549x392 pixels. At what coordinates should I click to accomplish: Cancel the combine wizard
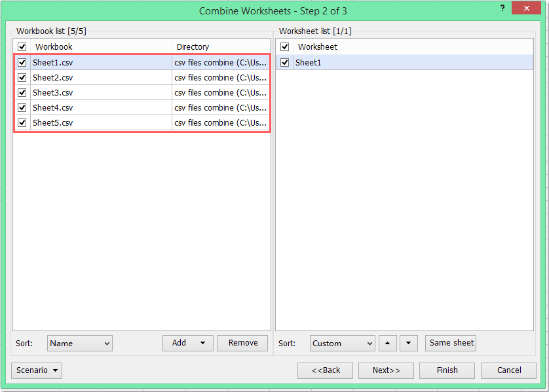click(509, 370)
